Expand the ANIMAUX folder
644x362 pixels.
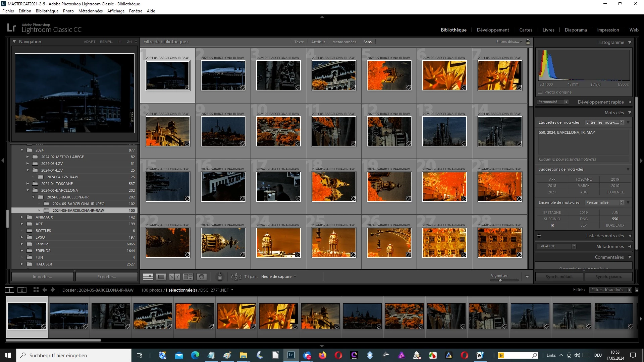coord(22,217)
